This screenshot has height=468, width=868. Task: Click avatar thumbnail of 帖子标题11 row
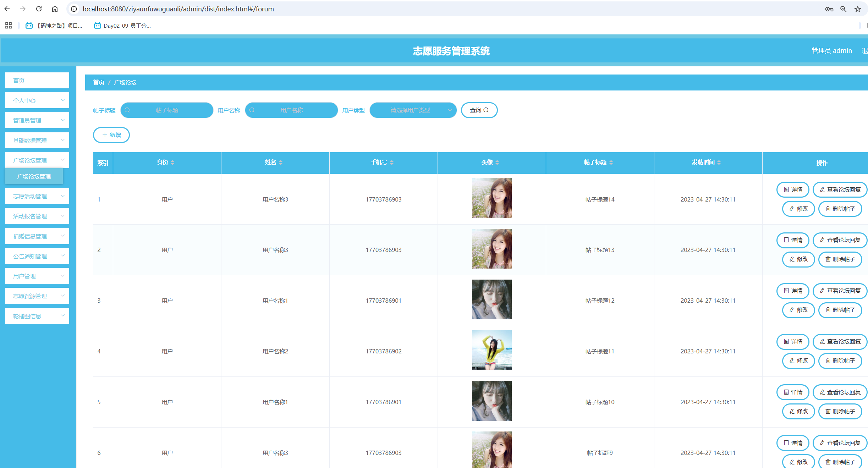491,350
